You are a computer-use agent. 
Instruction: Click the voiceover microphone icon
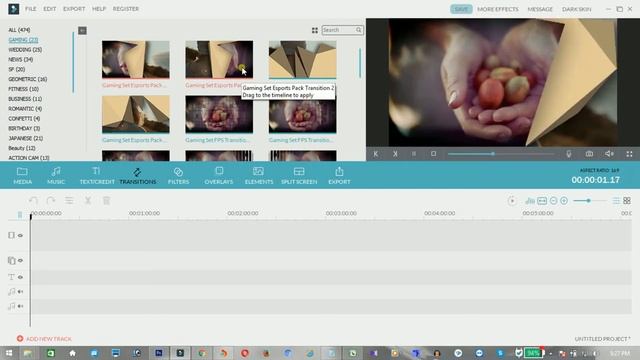569,154
